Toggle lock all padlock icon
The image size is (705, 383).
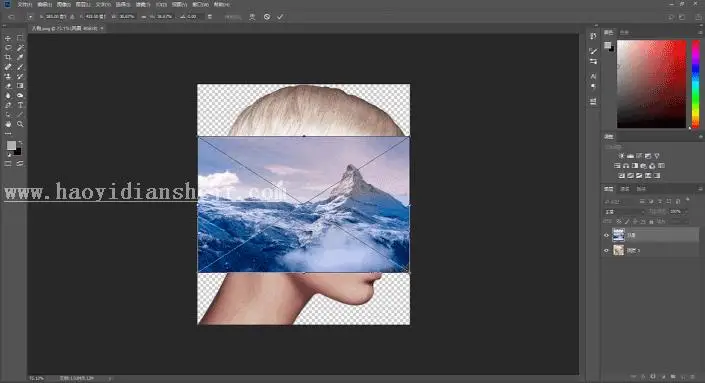click(x=651, y=222)
